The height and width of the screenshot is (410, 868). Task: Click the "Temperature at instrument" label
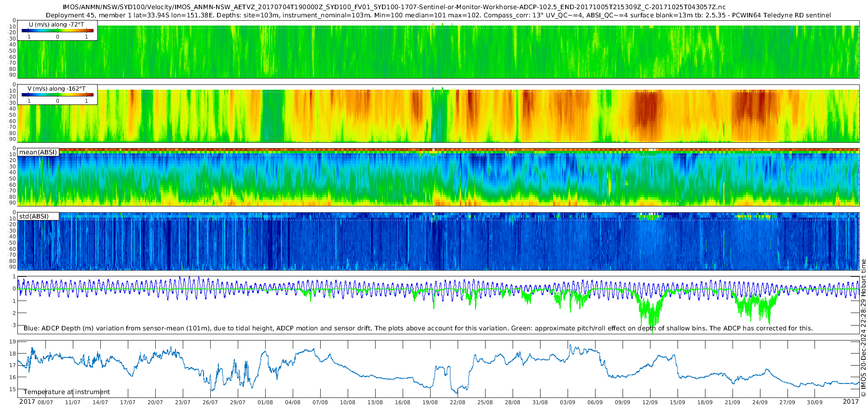click(67, 392)
